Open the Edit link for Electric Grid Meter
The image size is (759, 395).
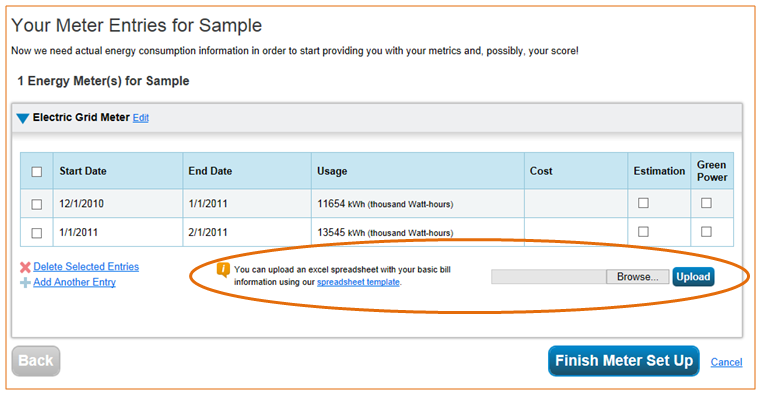tap(141, 118)
